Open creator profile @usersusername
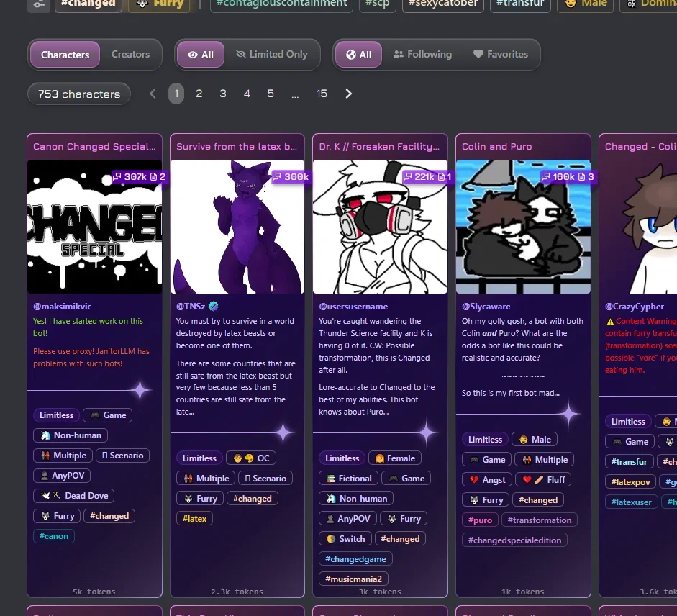This screenshot has height=616, width=677. point(353,307)
